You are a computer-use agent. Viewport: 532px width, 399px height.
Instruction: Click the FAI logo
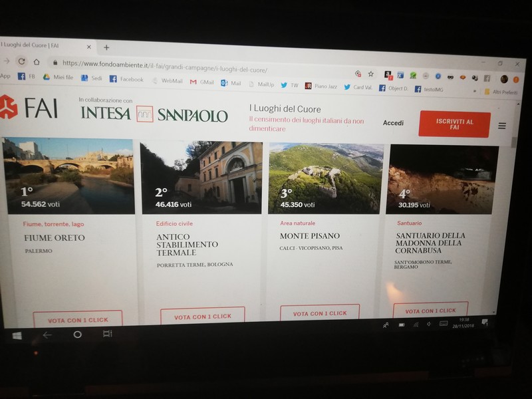click(x=29, y=107)
